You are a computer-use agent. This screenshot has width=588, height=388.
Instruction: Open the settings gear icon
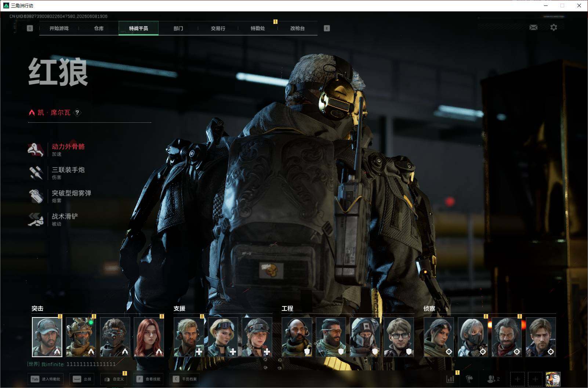(553, 28)
